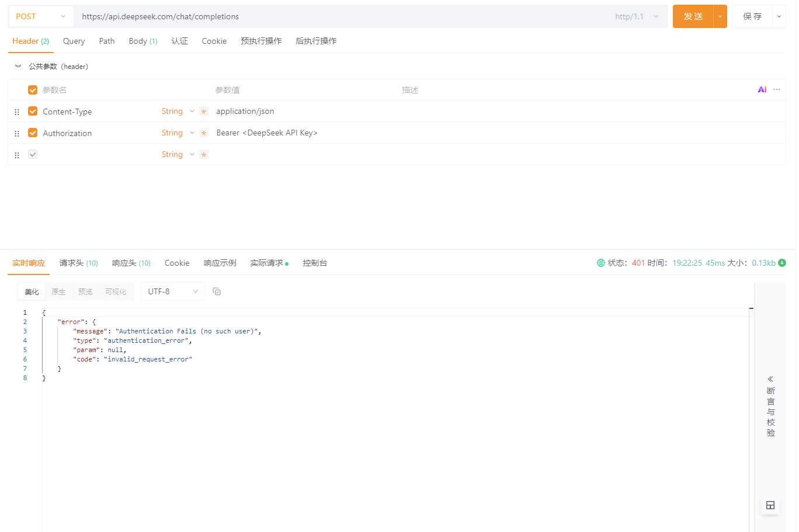Click the globe network icon beside status
799x532 pixels.
[600, 263]
